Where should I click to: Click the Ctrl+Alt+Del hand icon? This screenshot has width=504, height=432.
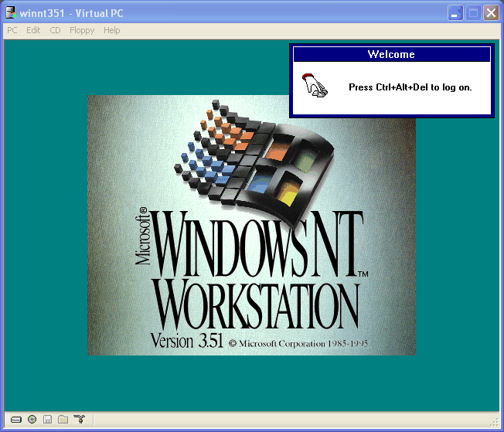pos(315,86)
